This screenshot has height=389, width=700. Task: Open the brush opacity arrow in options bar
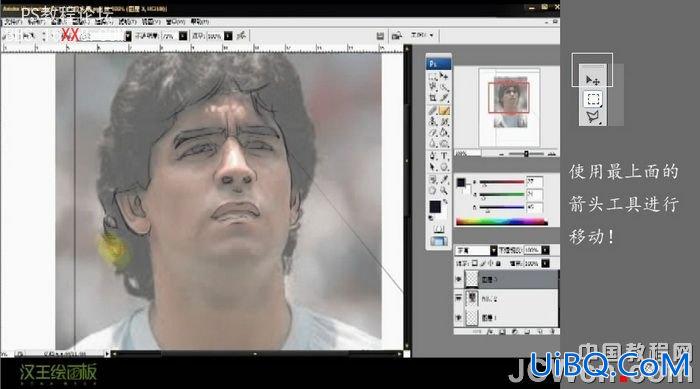click(x=183, y=36)
